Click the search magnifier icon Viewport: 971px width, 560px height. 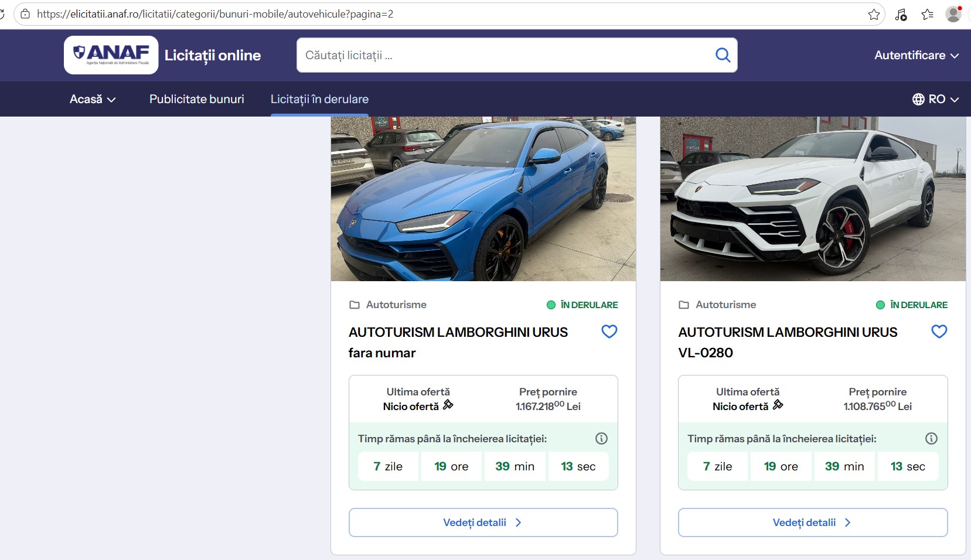click(x=723, y=55)
